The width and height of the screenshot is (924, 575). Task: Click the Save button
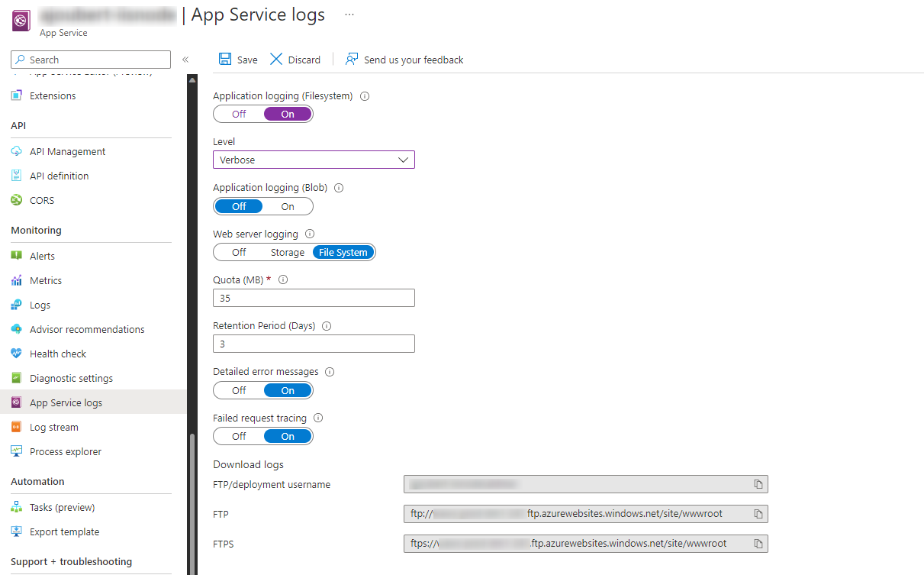click(x=237, y=59)
